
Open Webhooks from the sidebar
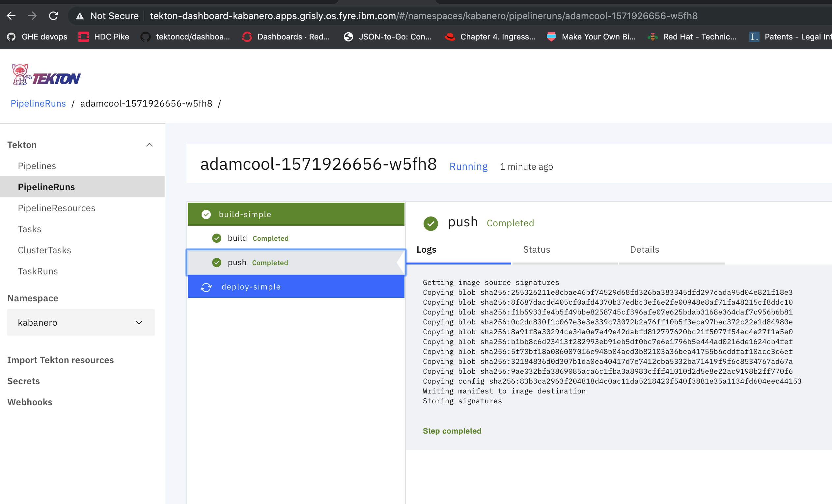click(30, 402)
